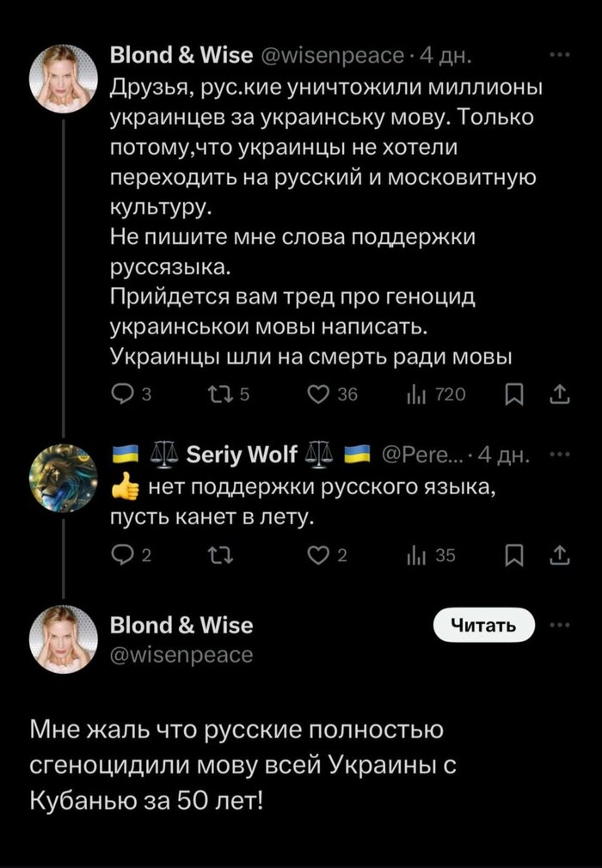View analytics showing 720 views

419,394
